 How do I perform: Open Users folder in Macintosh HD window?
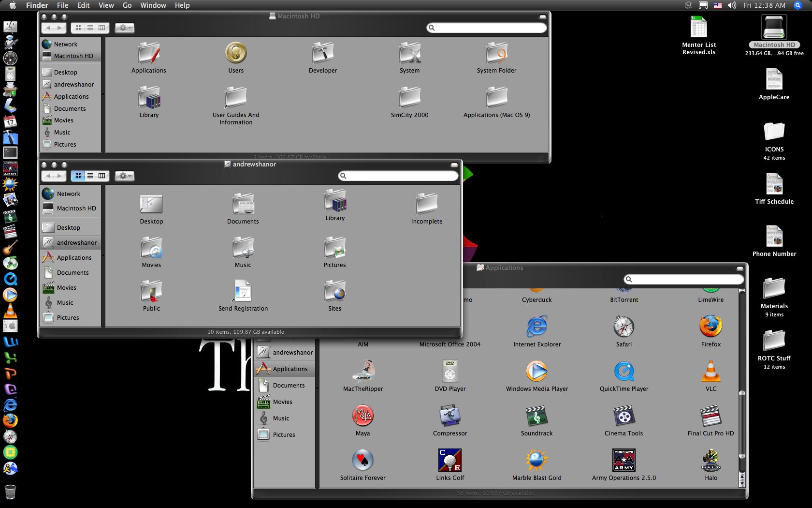click(x=236, y=53)
